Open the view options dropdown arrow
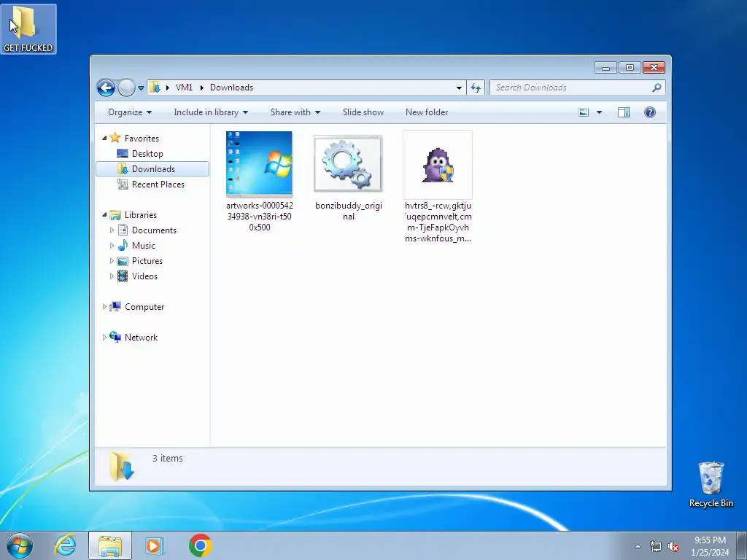The image size is (747, 560). tap(600, 112)
